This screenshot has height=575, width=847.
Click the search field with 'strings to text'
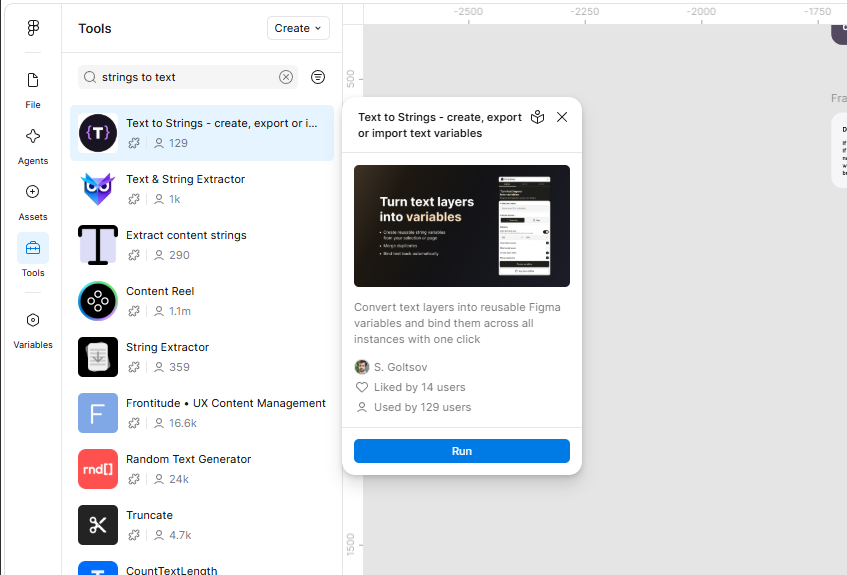tap(188, 77)
